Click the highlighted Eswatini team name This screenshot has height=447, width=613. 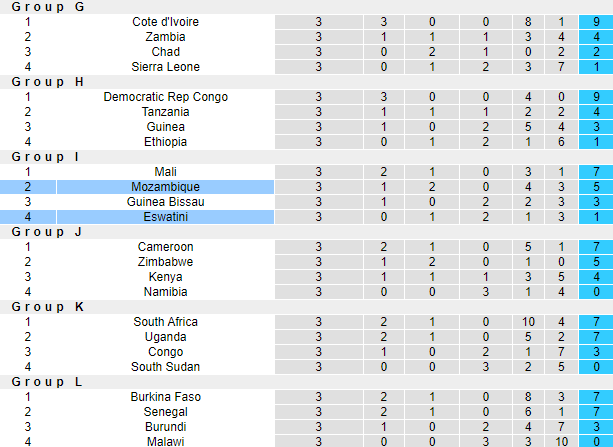coord(165,217)
